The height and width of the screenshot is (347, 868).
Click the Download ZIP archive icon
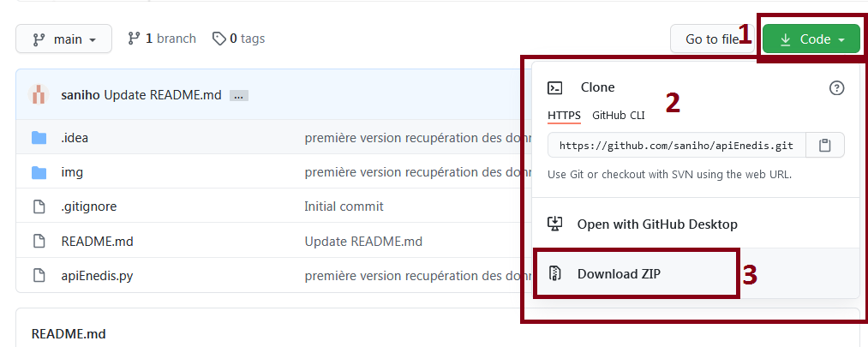pos(554,272)
